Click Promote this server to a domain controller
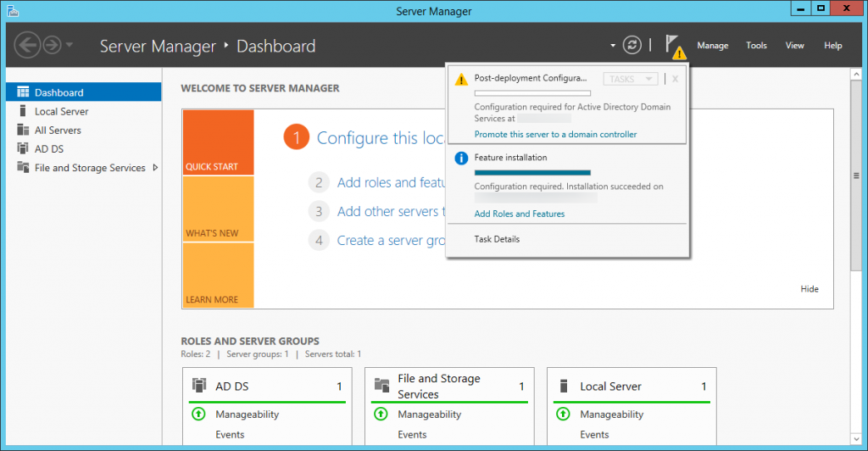868x451 pixels. coord(555,134)
